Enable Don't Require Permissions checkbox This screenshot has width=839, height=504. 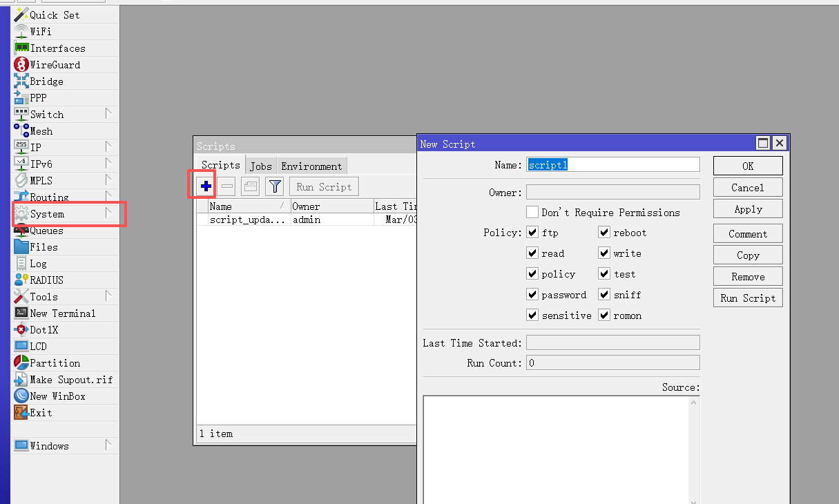click(x=532, y=212)
